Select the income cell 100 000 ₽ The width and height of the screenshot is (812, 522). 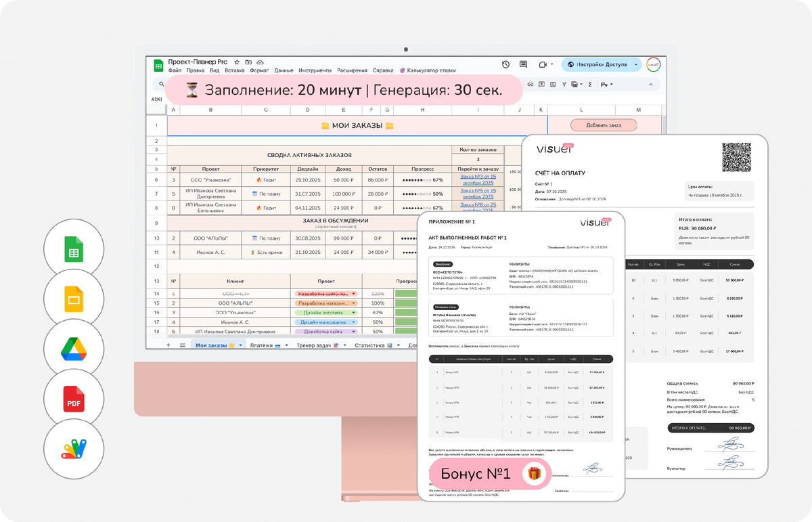click(343, 194)
